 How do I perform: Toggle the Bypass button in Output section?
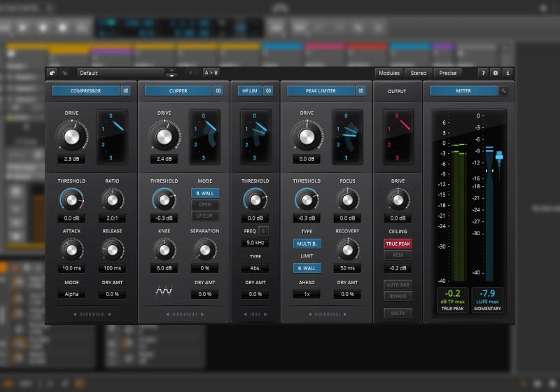coord(397,296)
